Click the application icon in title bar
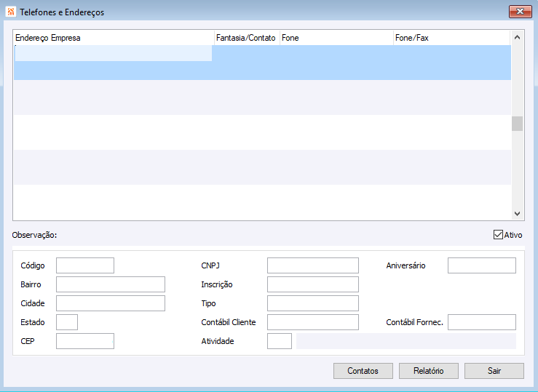Image resolution: width=538 pixels, height=392 pixels. pyautogui.click(x=11, y=12)
